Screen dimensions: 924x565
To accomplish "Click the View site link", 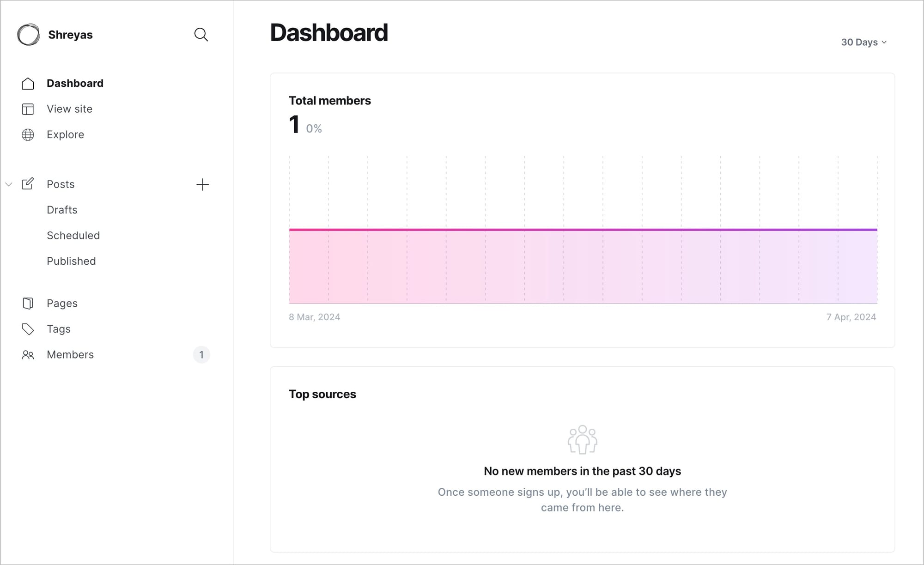I will pos(69,109).
